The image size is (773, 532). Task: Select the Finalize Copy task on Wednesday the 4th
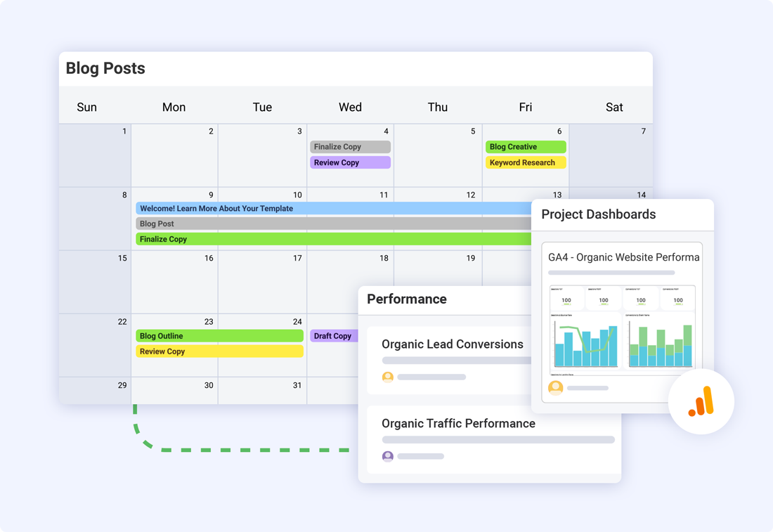350,146
